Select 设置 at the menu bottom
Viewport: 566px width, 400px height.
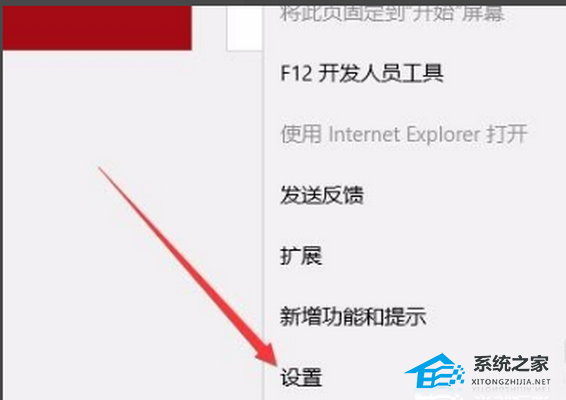pos(301,377)
